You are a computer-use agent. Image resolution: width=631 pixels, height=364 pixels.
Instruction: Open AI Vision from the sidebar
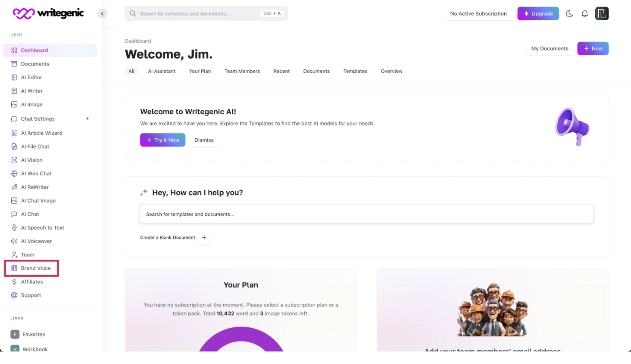point(32,160)
